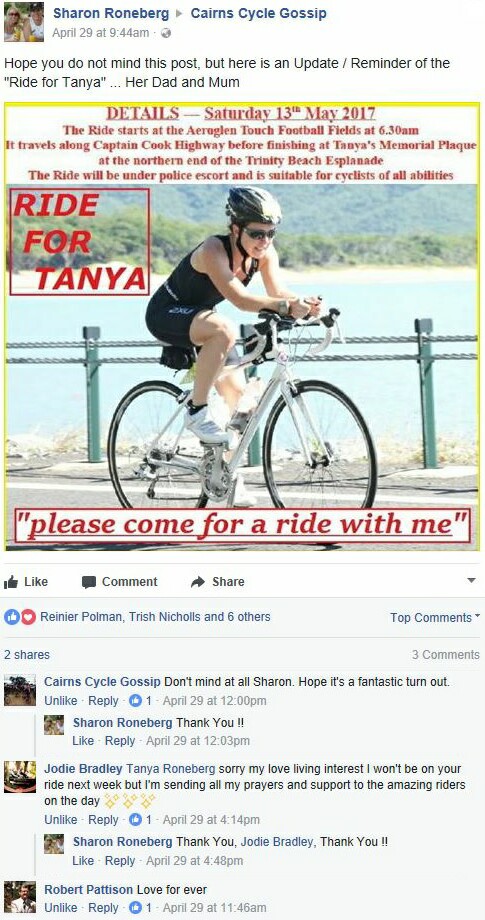485x920 pixels.
Task: Click the public globe icon beside the post time
Action: pyautogui.click(x=166, y=33)
